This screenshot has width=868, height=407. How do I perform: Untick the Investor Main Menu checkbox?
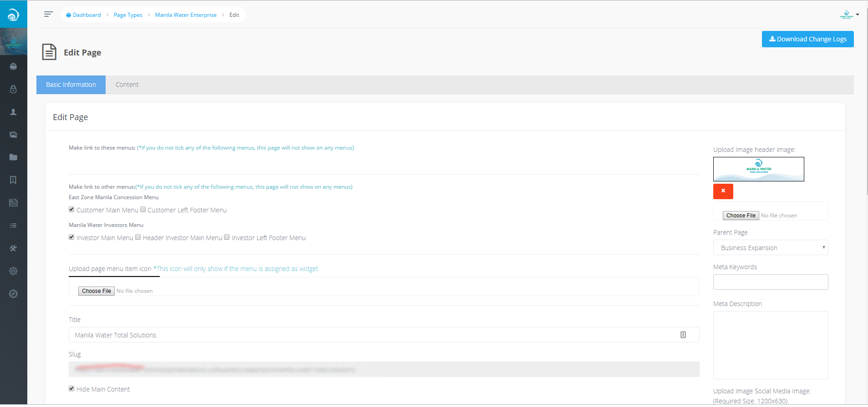[71, 237]
